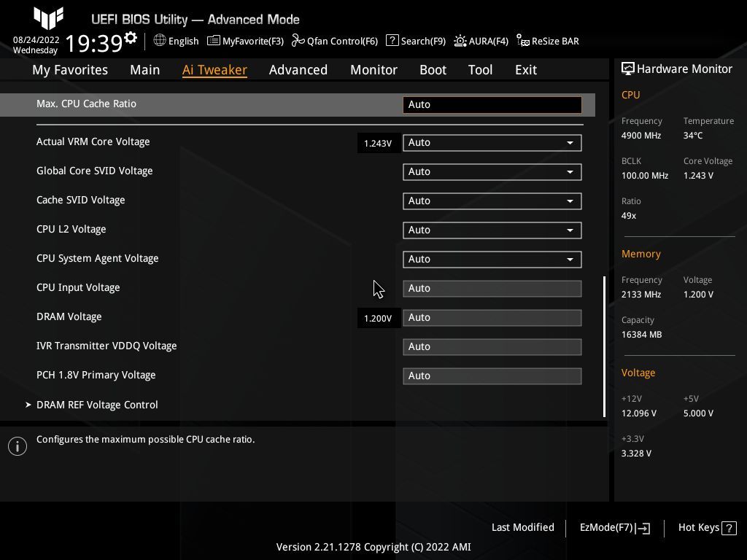
Task: Open ReSize BAR setting
Action: tap(555, 41)
